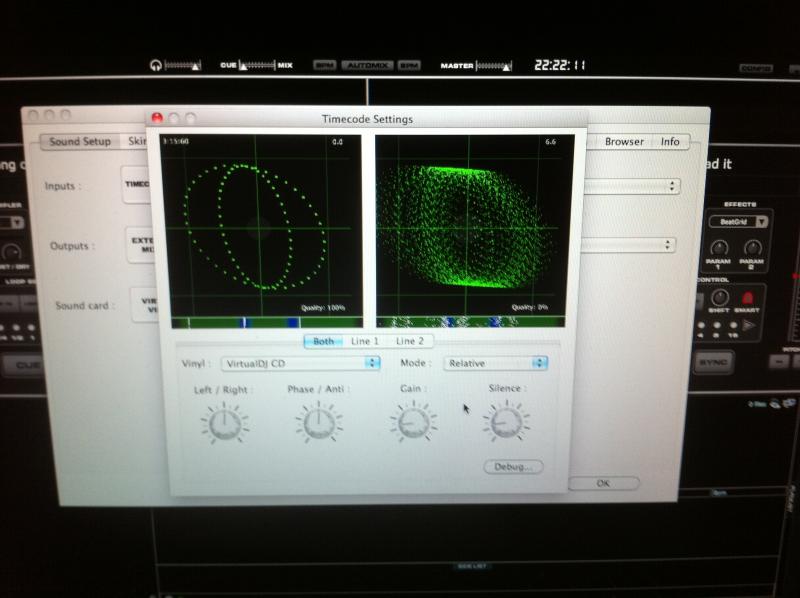The height and width of the screenshot is (598, 800).
Task: Click the Gain knob
Action: point(413,421)
